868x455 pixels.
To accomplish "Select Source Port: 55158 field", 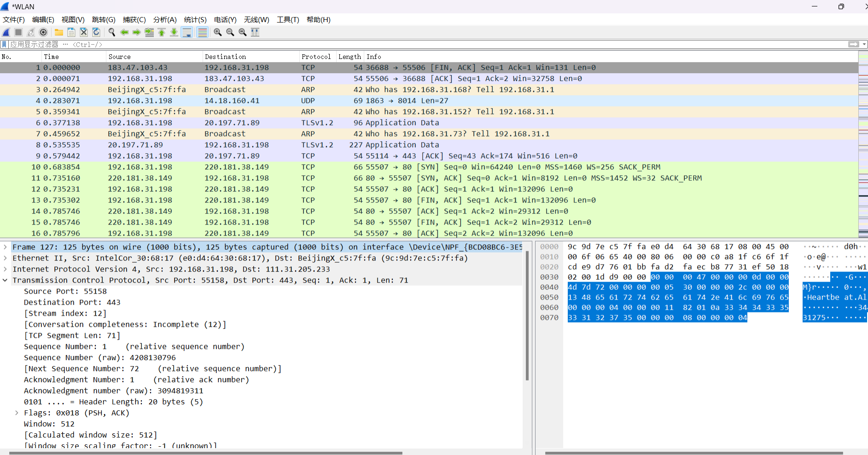I will point(65,291).
